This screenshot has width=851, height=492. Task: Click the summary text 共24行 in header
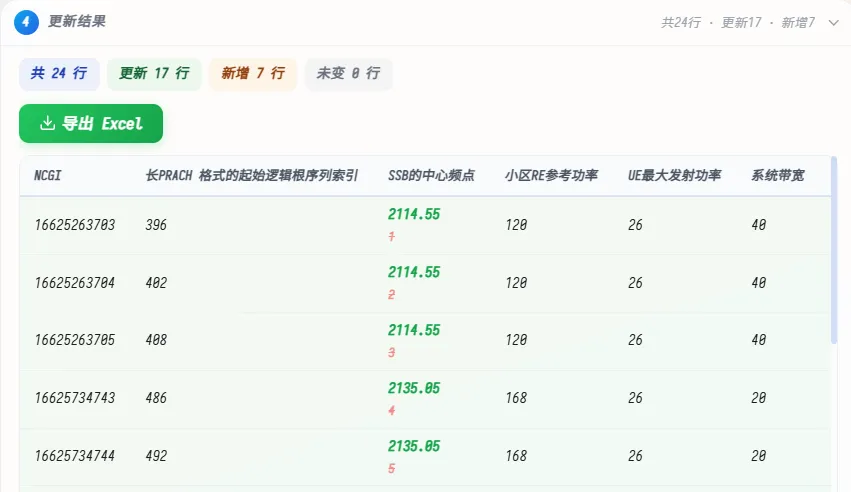pyautogui.click(x=681, y=23)
